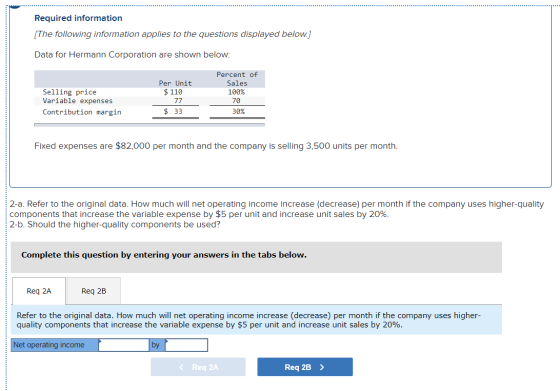Screen dimensions: 560x391
Task: Click the $110 selling price value
Action: (x=173, y=92)
